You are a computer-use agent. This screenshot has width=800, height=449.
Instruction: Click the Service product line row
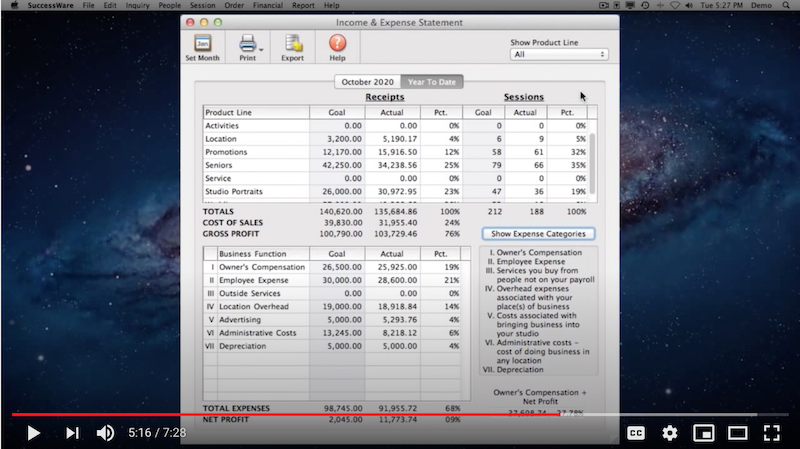coord(396,179)
